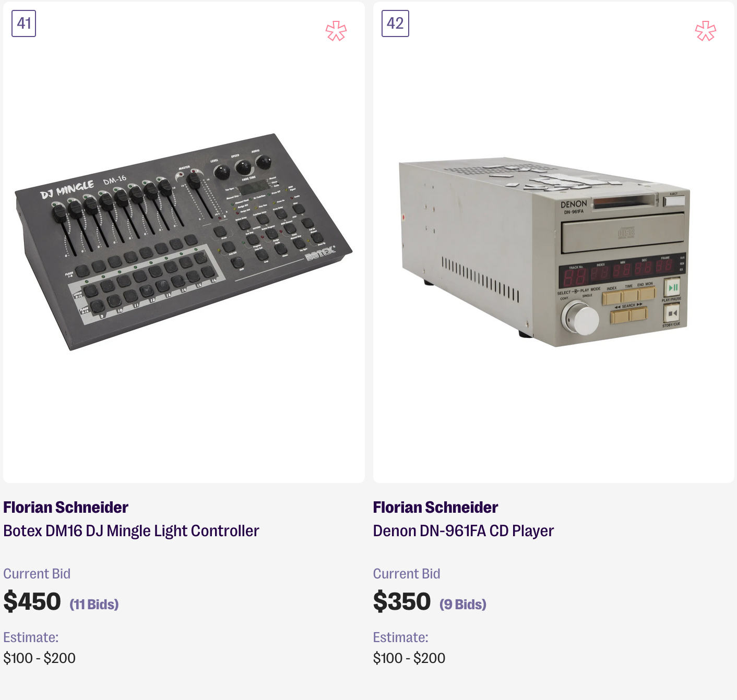Click the Current Bid label under Botex lot

[x=37, y=574]
